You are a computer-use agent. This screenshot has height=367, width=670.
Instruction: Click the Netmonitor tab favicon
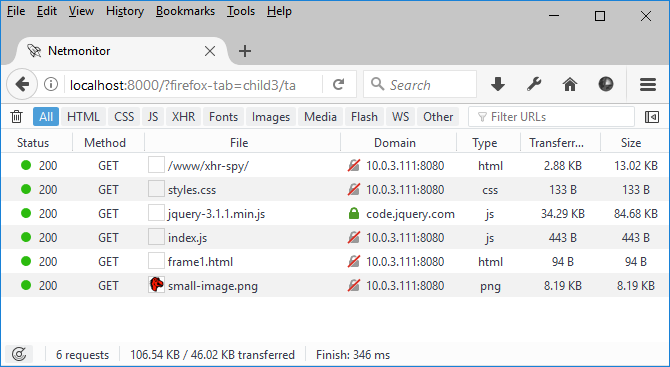coord(34,51)
